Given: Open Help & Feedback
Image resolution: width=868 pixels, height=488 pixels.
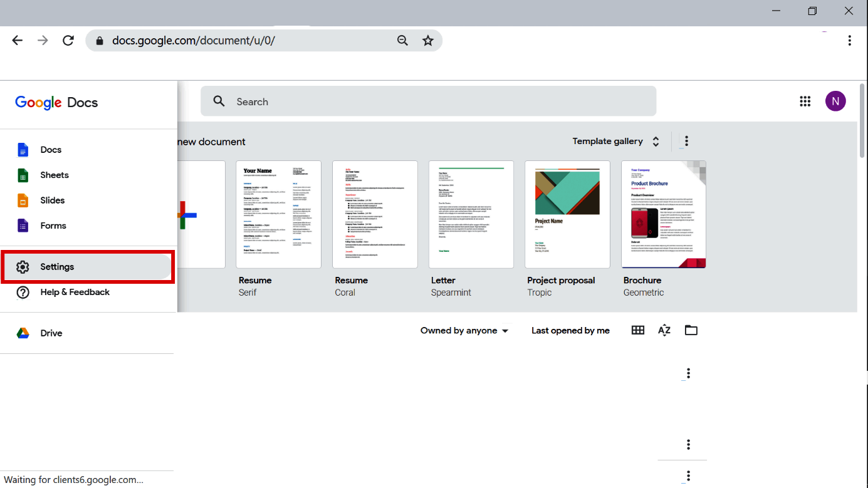Looking at the screenshot, I should [x=75, y=292].
